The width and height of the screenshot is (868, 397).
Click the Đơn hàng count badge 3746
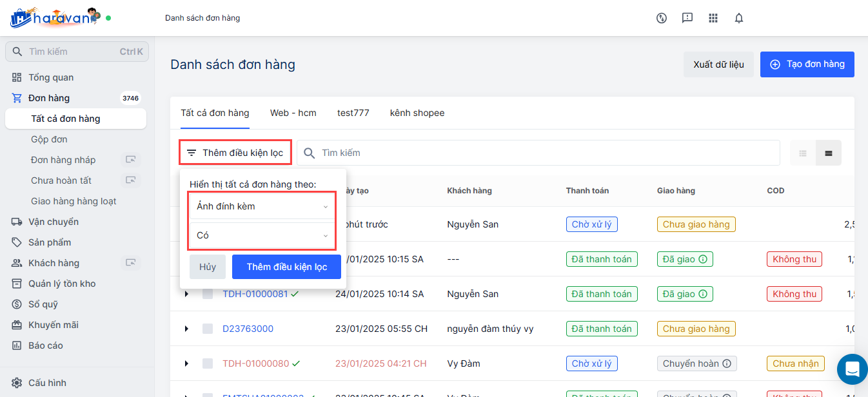[x=131, y=98]
